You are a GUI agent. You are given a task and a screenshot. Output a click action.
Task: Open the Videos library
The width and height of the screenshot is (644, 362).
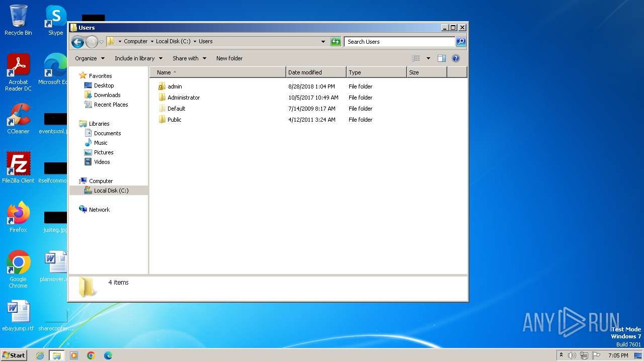(x=102, y=162)
